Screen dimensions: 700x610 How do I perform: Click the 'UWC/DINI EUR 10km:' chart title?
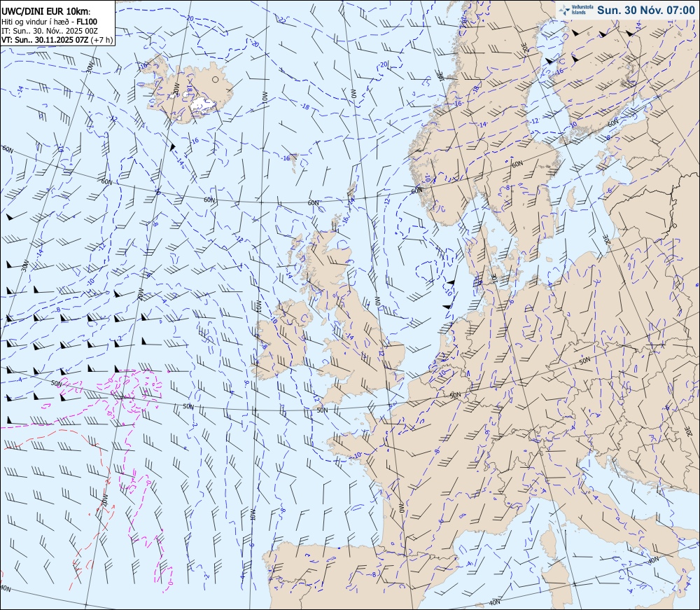[x=46, y=12]
